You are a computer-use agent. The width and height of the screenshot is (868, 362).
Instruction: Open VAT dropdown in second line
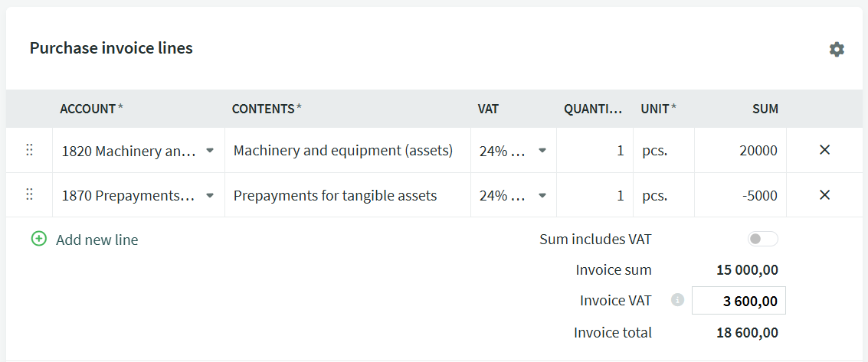pyautogui.click(x=542, y=196)
